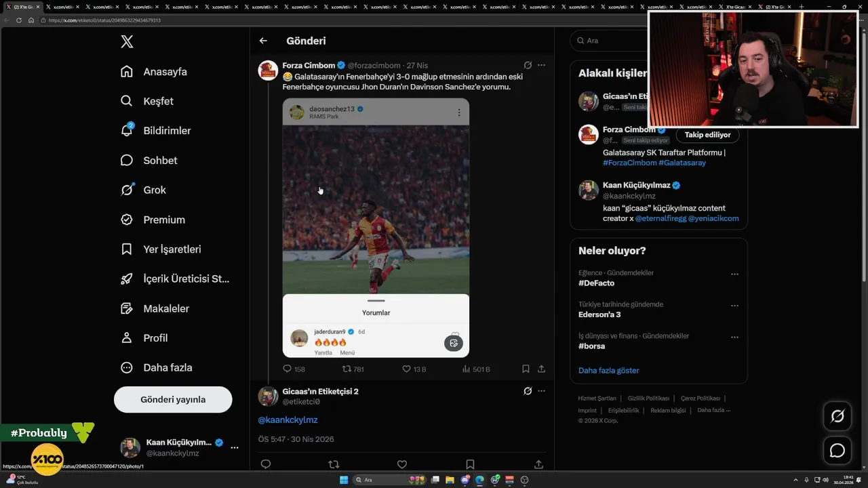Click Takip ediliyor button for Forza Cimbom
868x488 pixels.
[707, 135]
